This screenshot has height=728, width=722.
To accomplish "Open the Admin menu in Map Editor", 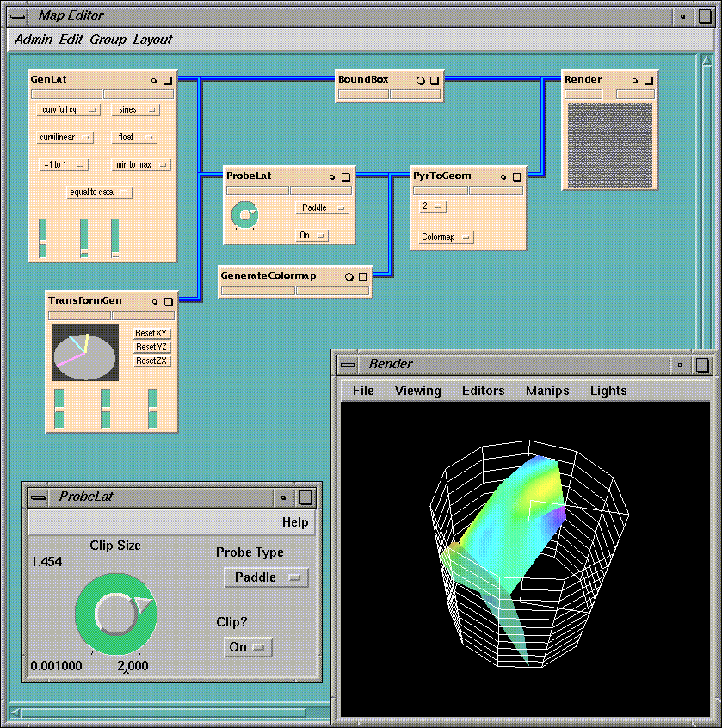I will pos(34,40).
